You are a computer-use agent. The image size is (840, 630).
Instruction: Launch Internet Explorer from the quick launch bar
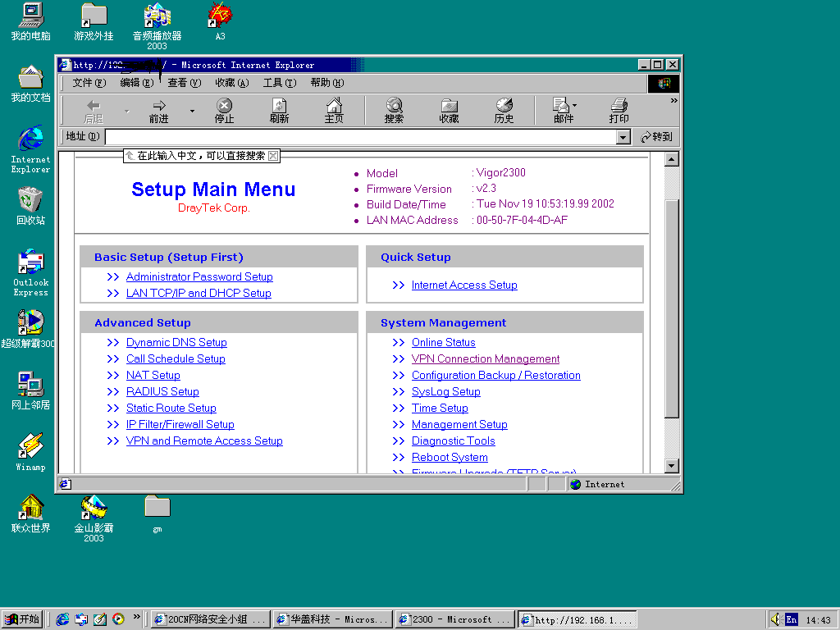pos(62,619)
